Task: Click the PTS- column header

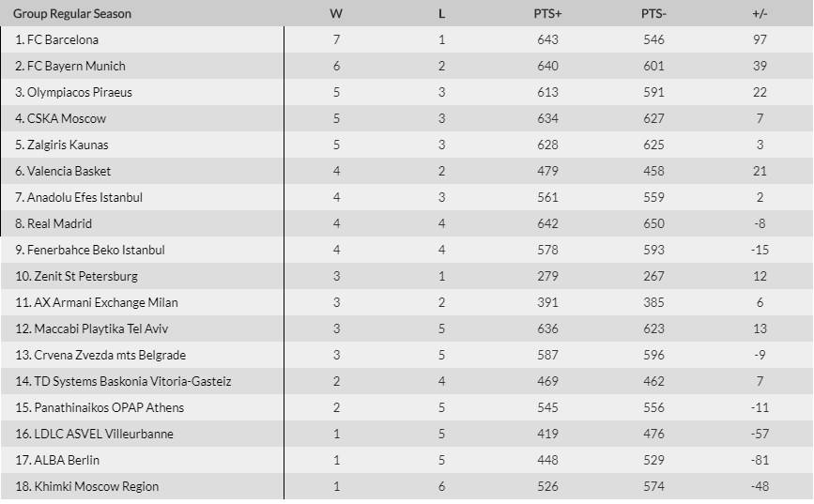Action: point(653,13)
